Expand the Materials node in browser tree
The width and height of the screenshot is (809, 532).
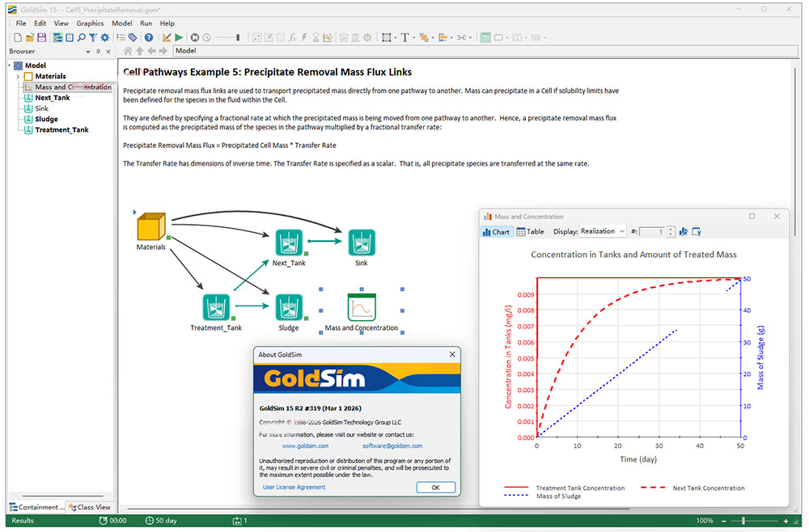pos(18,76)
